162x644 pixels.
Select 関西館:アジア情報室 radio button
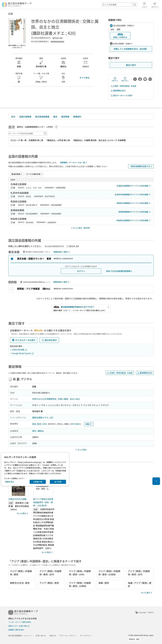point(12,289)
